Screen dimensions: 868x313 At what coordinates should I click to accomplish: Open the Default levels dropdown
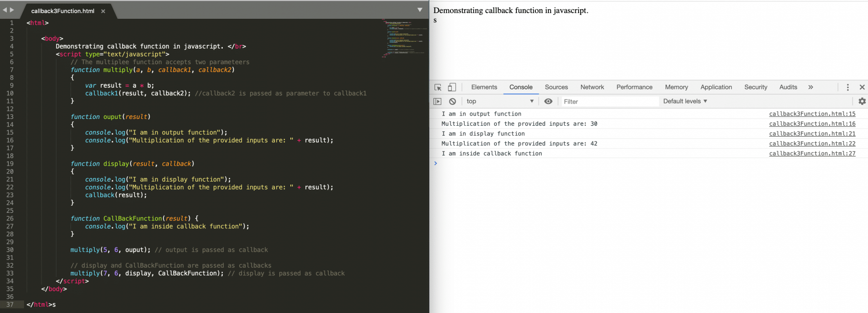click(x=685, y=101)
